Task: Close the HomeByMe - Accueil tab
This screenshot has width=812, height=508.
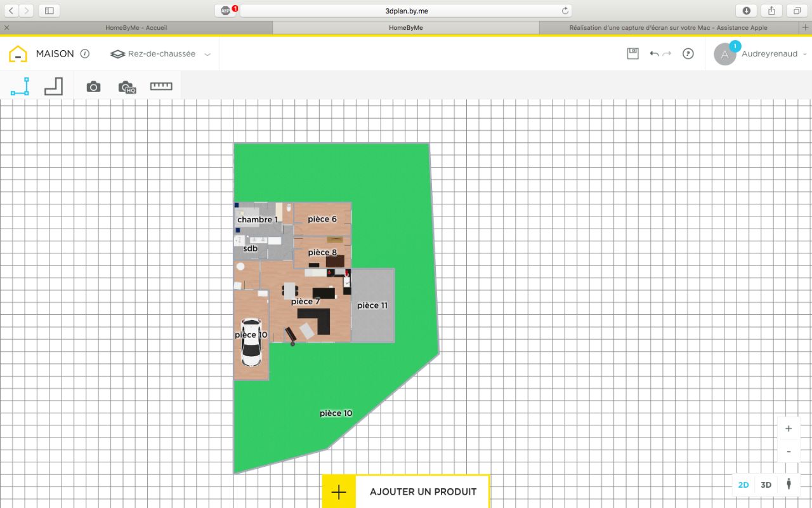Action: (6, 28)
